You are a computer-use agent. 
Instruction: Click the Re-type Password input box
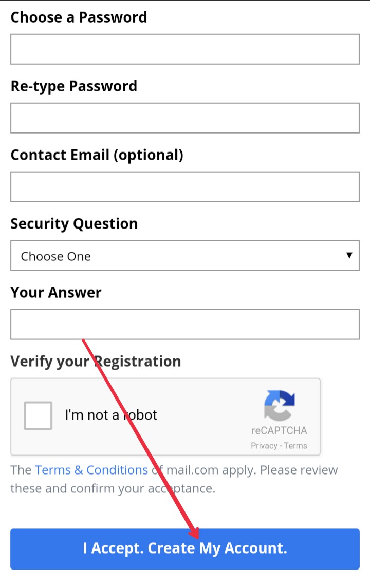tap(185, 118)
